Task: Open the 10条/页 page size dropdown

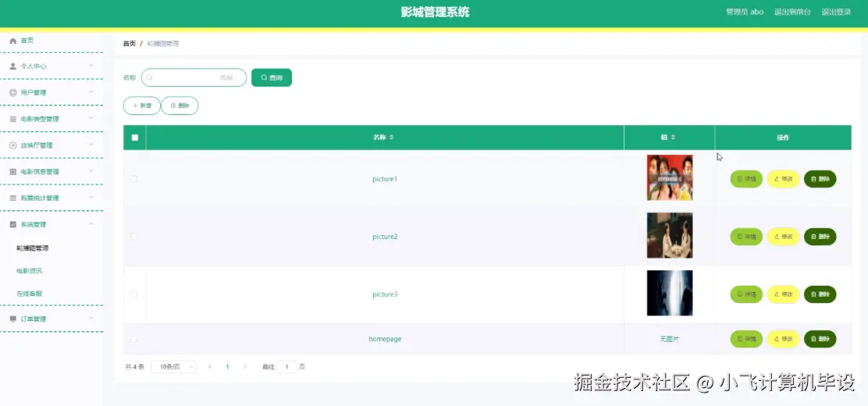Action: [174, 367]
